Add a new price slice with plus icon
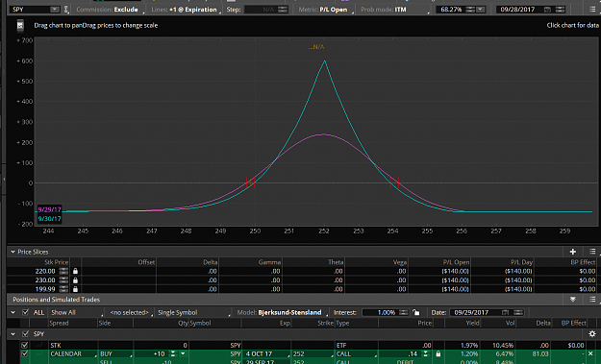 click(573, 252)
